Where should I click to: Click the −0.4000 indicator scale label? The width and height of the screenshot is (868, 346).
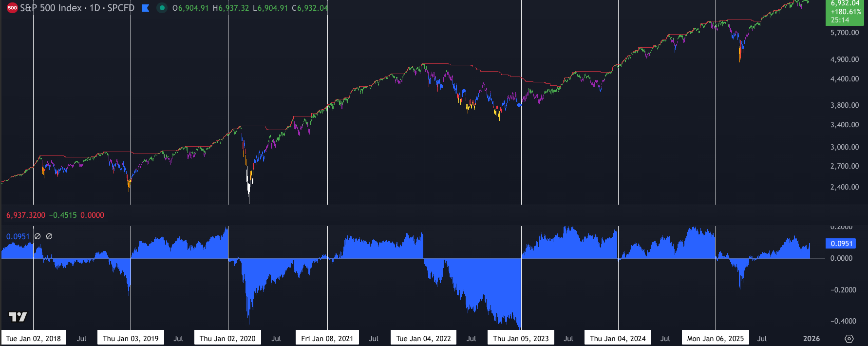pyautogui.click(x=843, y=321)
